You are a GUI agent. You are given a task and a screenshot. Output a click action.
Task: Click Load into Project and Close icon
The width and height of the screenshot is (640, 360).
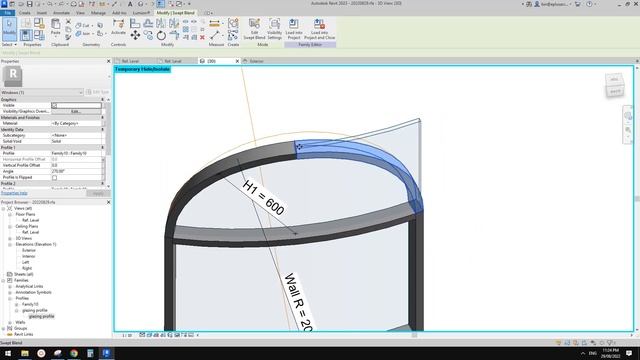(x=319, y=29)
